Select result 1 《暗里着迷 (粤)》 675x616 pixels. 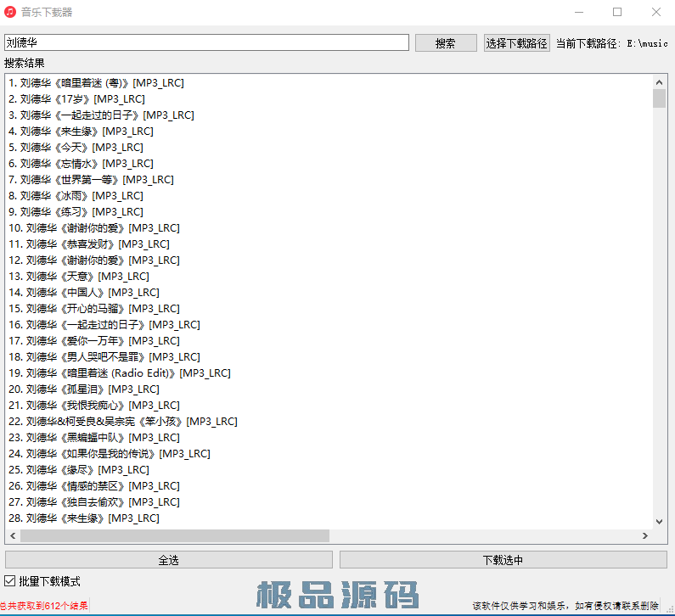(x=96, y=83)
